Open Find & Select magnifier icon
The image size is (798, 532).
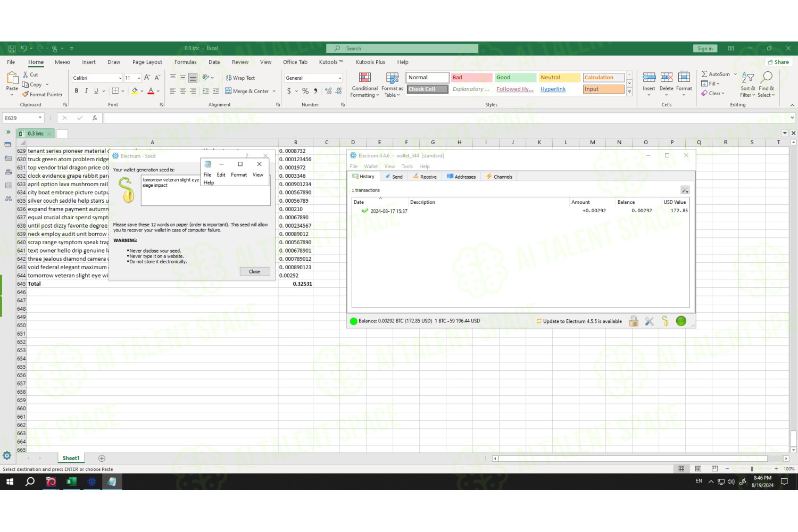click(x=767, y=78)
